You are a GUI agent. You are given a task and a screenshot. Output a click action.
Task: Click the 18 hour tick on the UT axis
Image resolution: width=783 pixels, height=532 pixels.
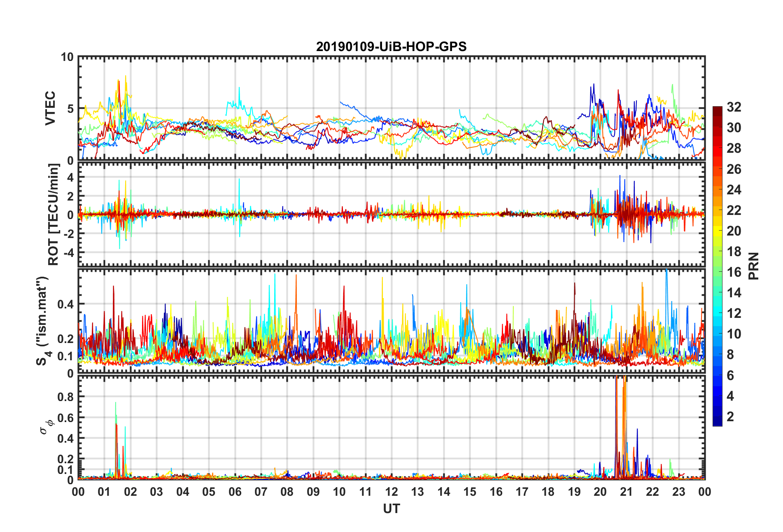click(548, 492)
